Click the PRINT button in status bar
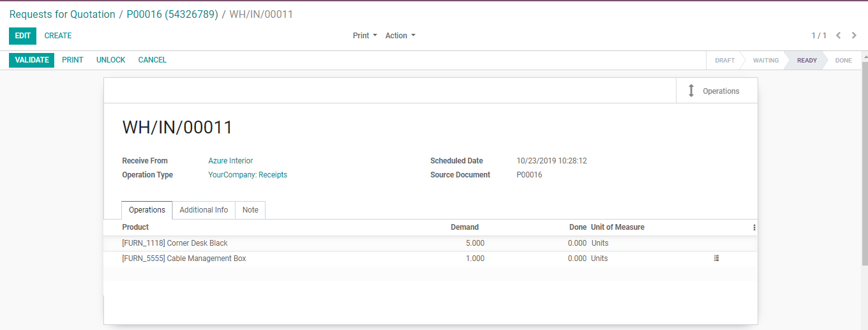 pos(73,60)
